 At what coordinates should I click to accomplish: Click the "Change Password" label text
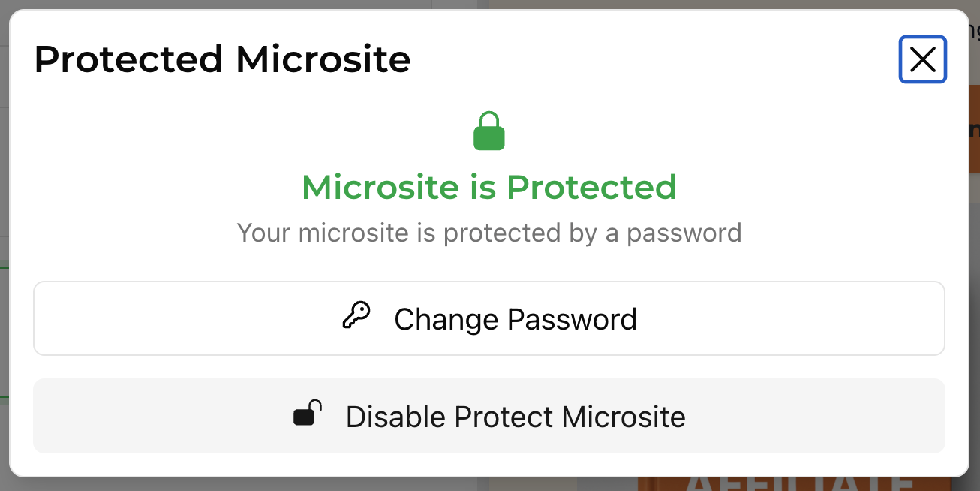[516, 319]
